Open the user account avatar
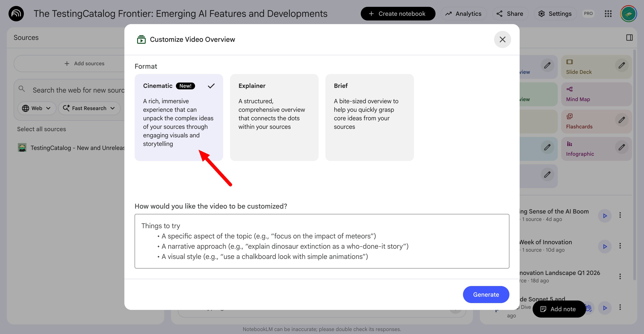Viewport: 644px width, 334px height. (628, 13)
